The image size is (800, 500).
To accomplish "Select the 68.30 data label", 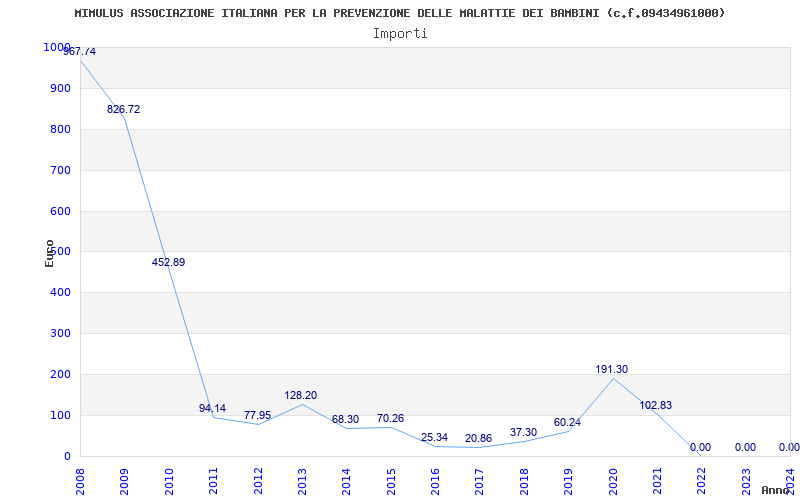I will click(345, 419).
